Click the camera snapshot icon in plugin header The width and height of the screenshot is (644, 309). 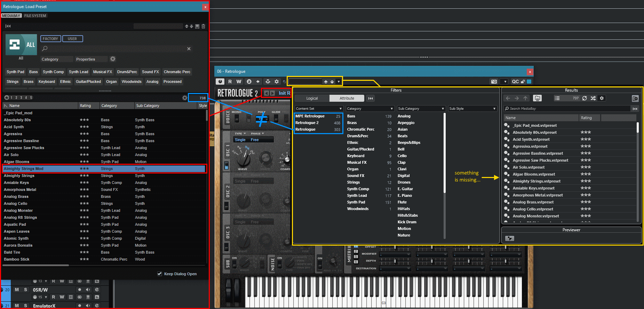(x=494, y=82)
